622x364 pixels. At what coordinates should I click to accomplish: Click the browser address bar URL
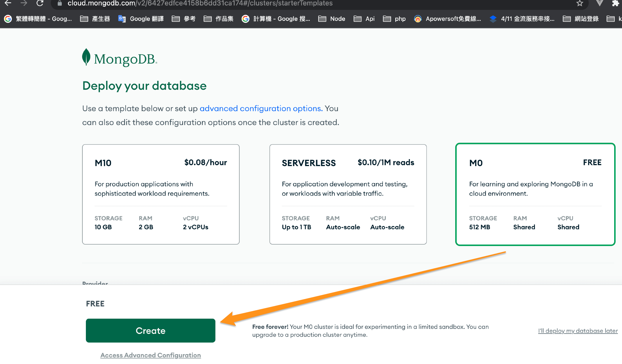tap(200, 3)
